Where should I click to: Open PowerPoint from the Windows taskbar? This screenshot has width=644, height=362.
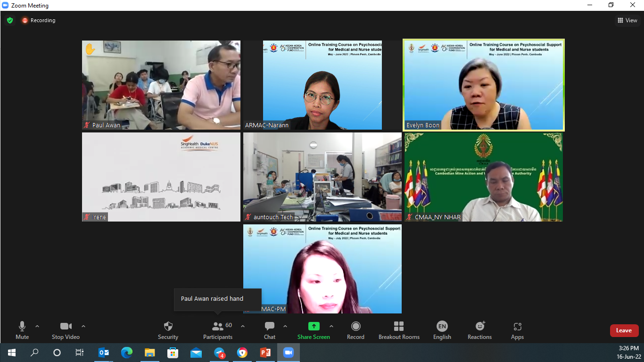(265, 353)
